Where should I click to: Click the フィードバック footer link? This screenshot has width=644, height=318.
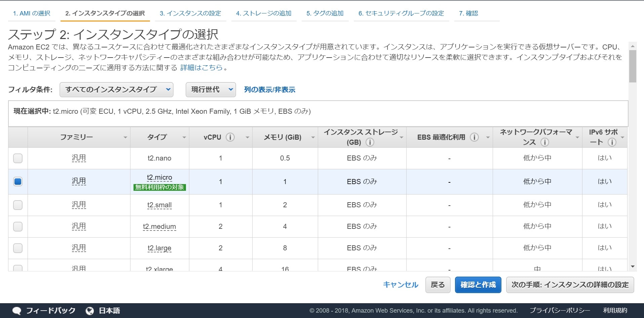pyautogui.click(x=50, y=311)
